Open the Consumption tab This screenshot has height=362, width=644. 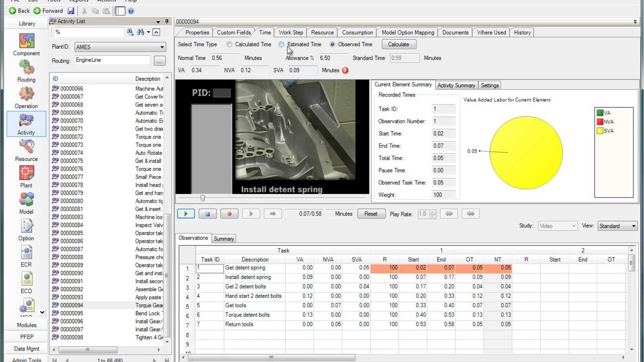tap(357, 32)
